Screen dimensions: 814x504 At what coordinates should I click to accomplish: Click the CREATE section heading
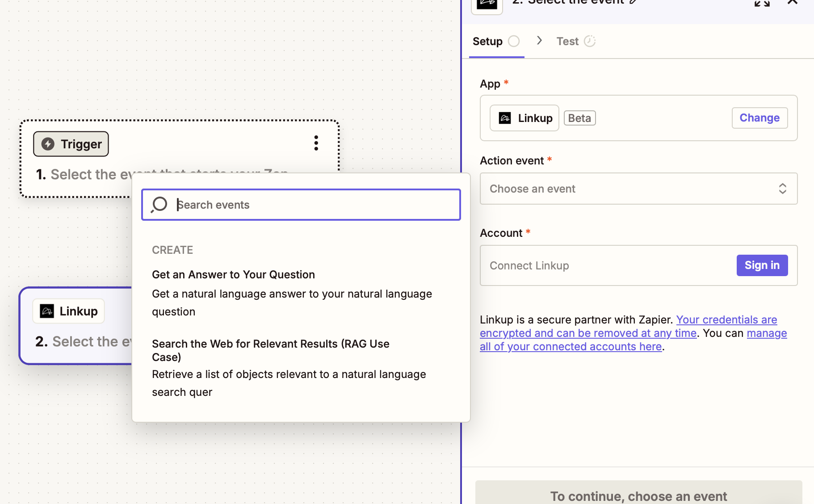click(172, 250)
